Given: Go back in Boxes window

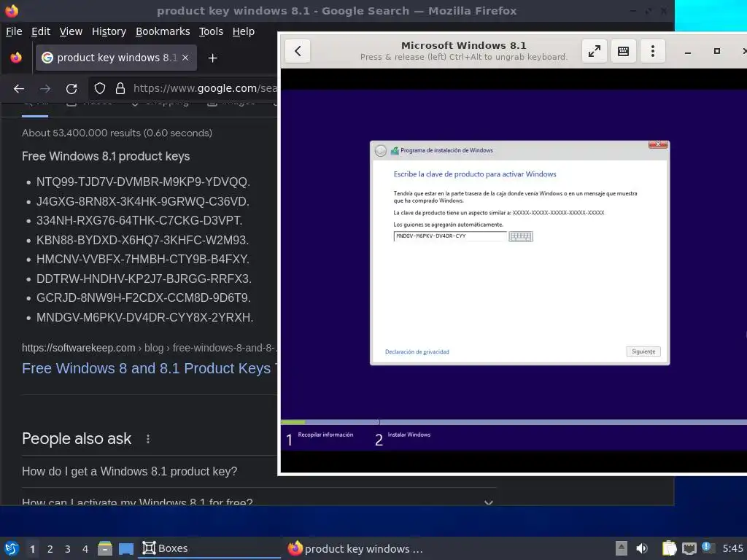Looking at the screenshot, I should pos(298,51).
